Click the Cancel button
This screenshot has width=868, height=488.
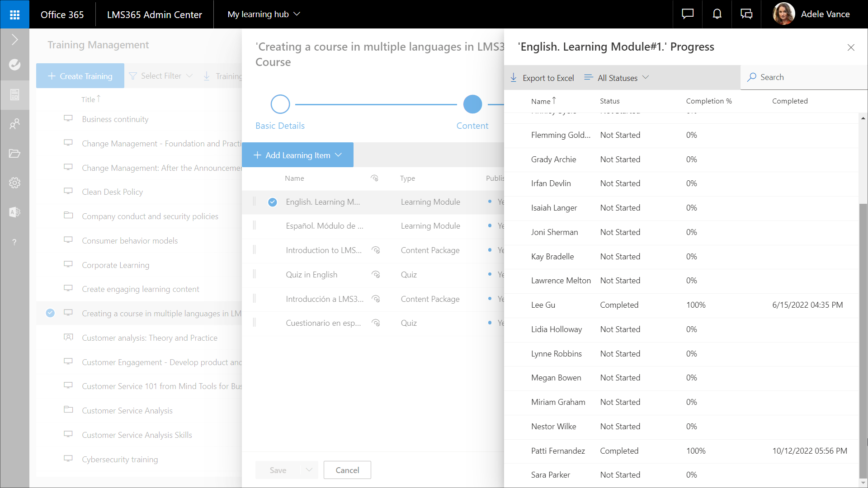[x=347, y=470]
